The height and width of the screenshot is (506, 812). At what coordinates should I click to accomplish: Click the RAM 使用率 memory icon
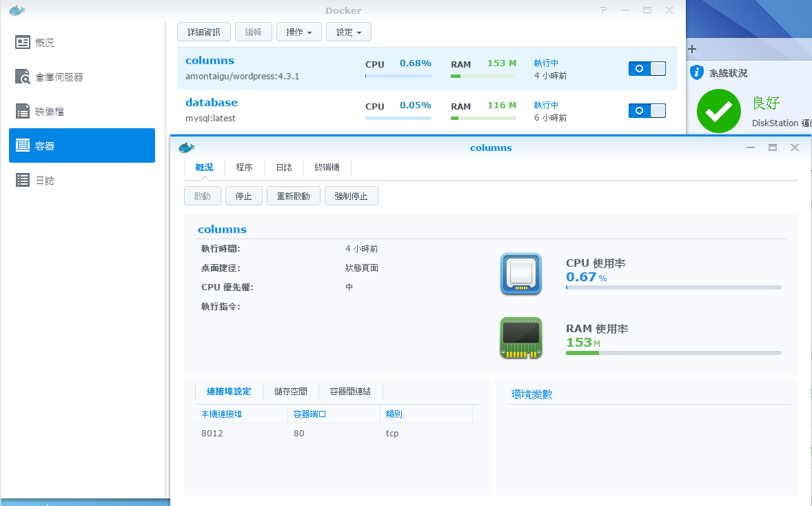pyautogui.click(x=521, y=338)
